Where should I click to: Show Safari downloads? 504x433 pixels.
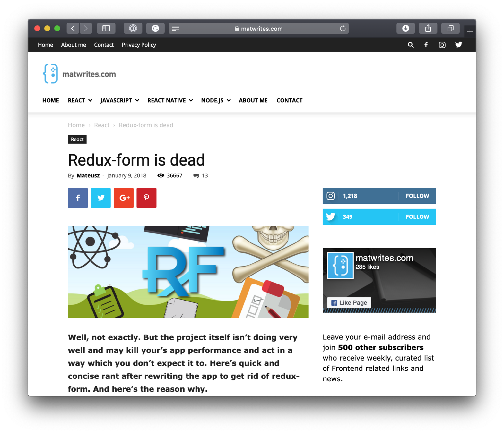[405, 29]
